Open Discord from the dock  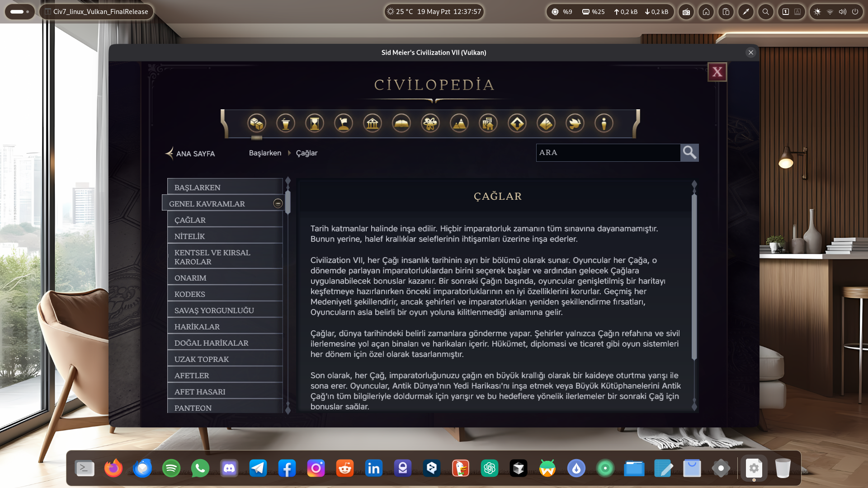(229, 469)
